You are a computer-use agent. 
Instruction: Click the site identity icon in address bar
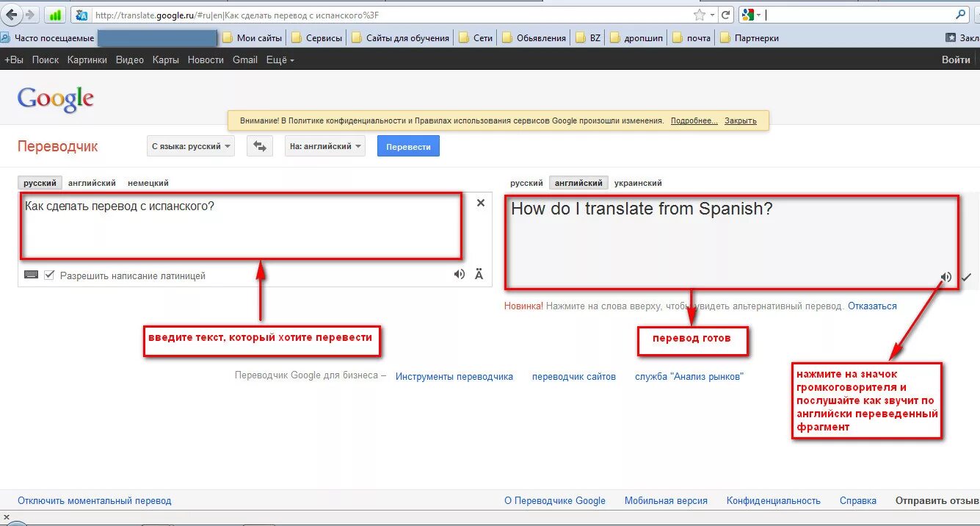(x=81, y=15)
